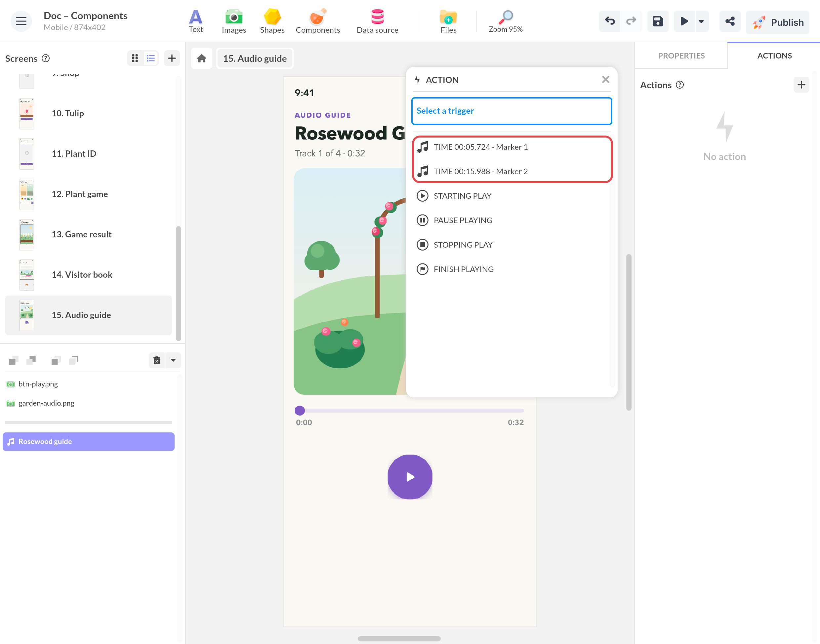820x644 pixels.
Task: Open the 10. Tulip screen
Action: [x=88, y=113]
